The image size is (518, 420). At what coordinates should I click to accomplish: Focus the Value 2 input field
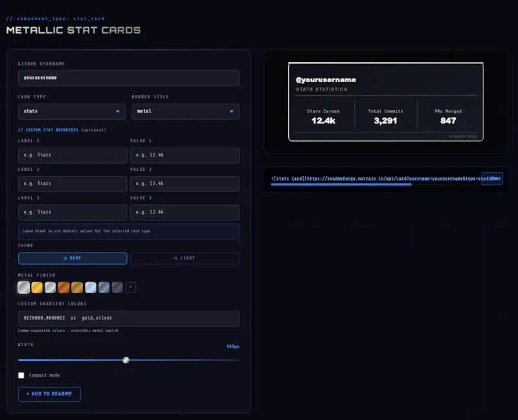(x=185, y=184)
